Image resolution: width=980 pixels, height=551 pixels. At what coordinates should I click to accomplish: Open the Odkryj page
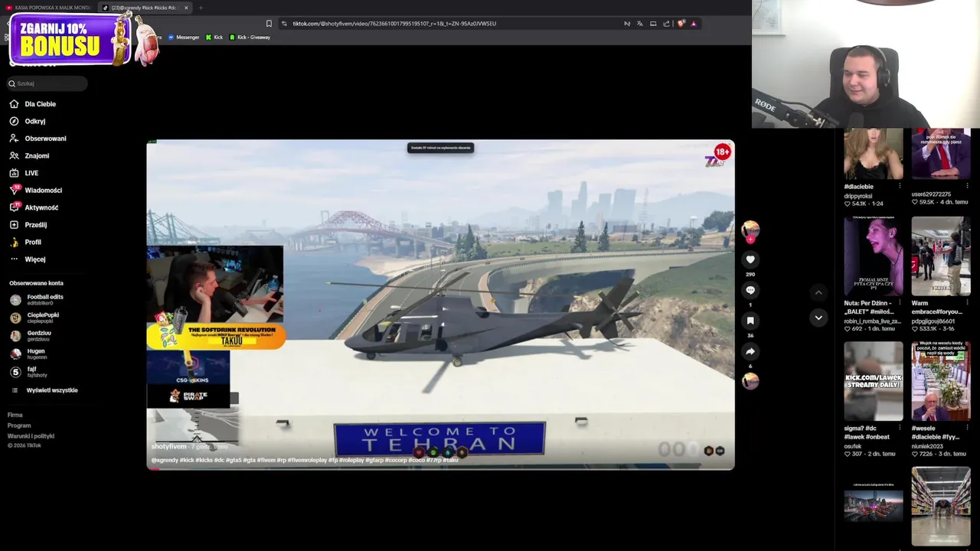coord(28,121)
